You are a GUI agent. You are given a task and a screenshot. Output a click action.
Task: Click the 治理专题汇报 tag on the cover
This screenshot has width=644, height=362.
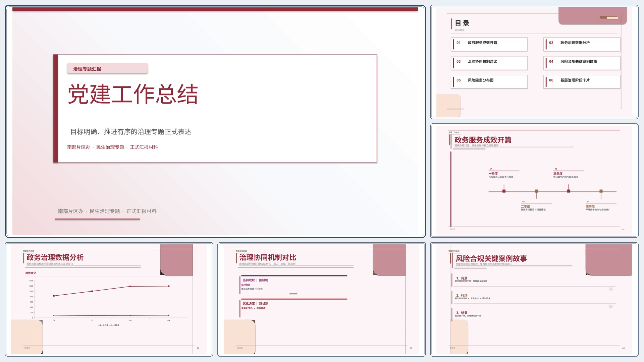tap(107, 69)
